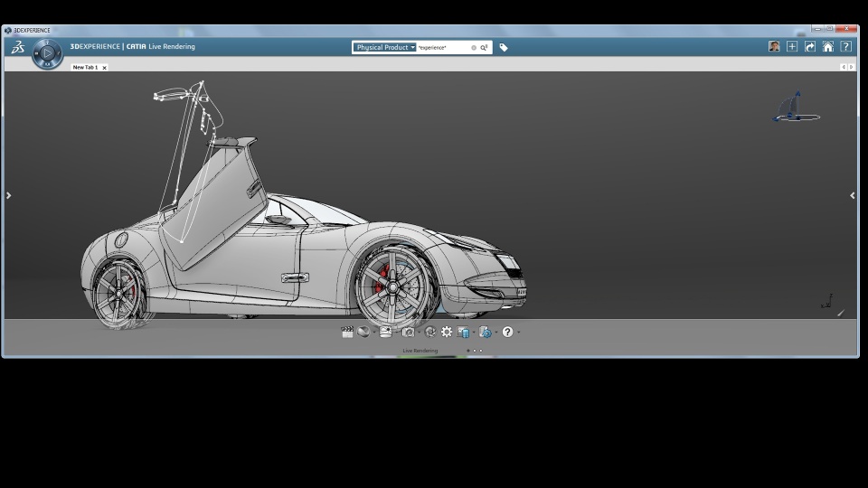The image size is (868, 488).
Task: Select the third toolbar page dot
Action: [480, 351]
